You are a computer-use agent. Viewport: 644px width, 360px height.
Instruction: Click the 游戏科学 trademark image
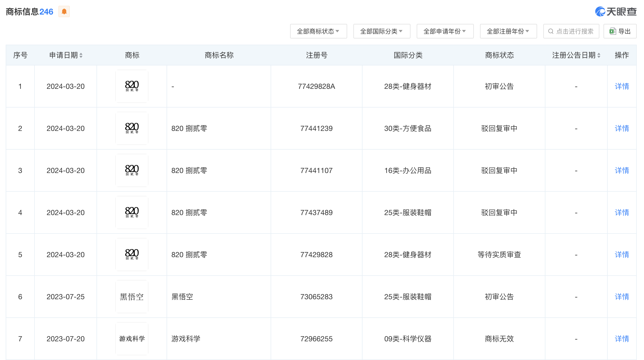point(132,339)
